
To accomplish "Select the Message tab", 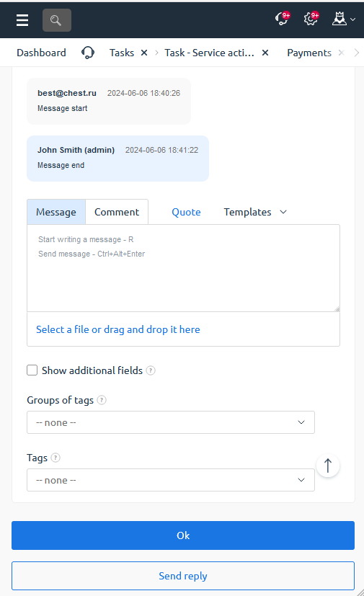I will point(56,212).
